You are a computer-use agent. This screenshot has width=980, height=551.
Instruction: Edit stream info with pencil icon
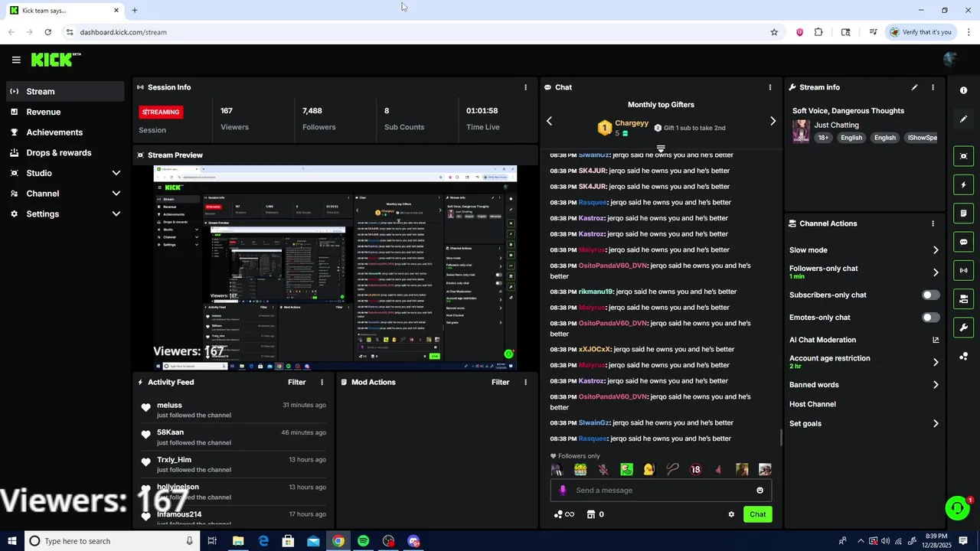914,87
